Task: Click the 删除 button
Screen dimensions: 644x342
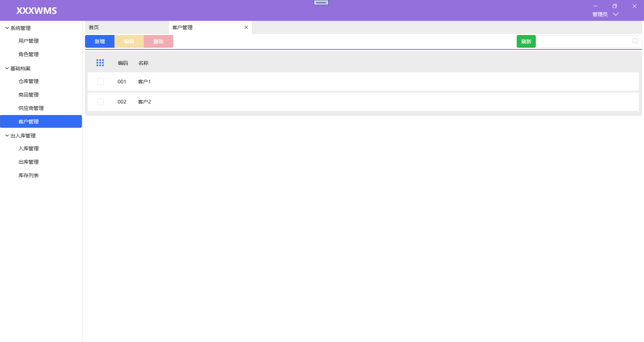Action: coord(159,41)
